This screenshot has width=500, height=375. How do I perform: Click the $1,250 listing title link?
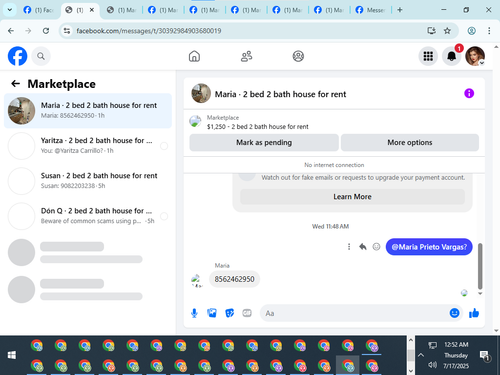pyautogui.click(x=258, y=127)
